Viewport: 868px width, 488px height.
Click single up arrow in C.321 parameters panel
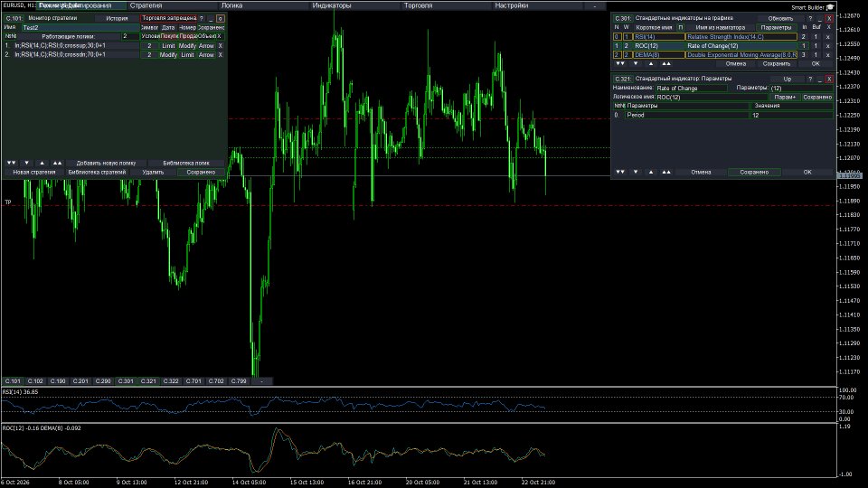651,172
